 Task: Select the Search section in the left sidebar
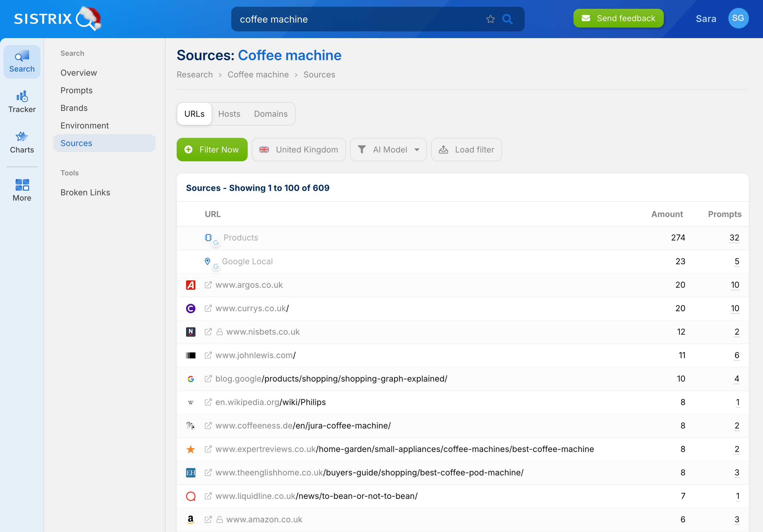click(x=22, y=61)
